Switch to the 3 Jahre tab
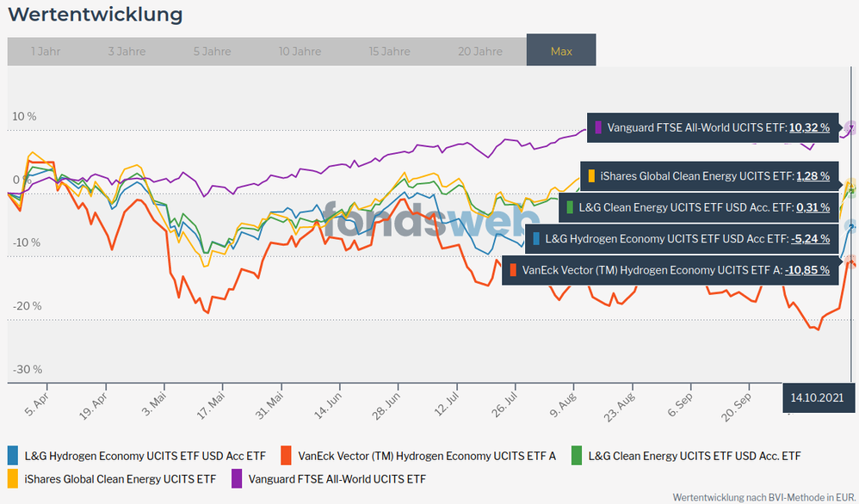The height and width of the screenshot is (504, 859). (127, 52)
